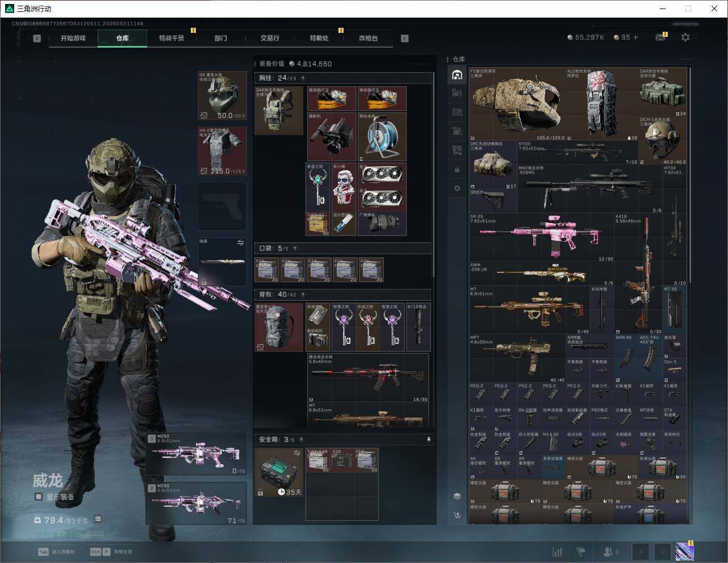This screenshot has width=728, height=563.
Task: Click the first empty team slot plus
Action: [641, 551]
